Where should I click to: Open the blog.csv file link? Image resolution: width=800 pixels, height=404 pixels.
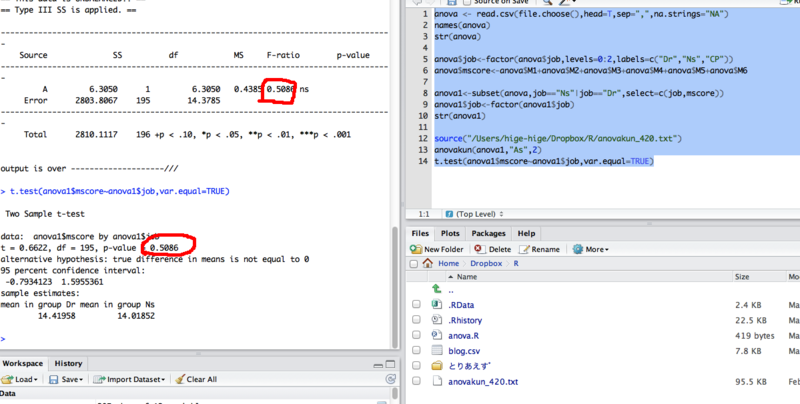[464, 351]
